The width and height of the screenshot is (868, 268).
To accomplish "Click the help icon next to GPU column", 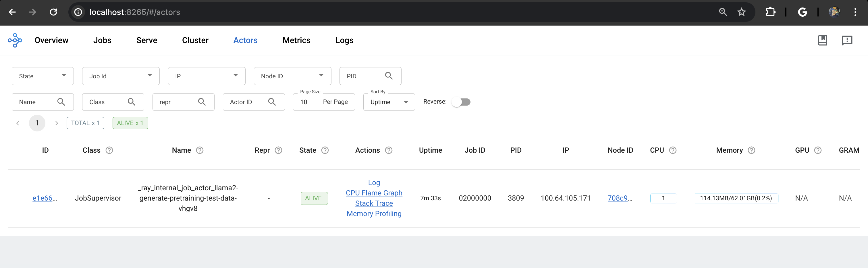I will pyautogui.click(x=818, y=150).
